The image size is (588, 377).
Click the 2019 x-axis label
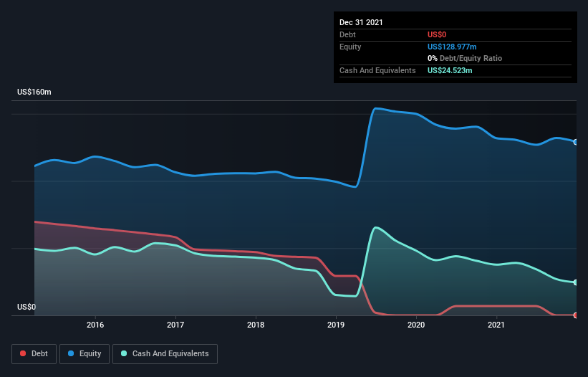(336, 325)
